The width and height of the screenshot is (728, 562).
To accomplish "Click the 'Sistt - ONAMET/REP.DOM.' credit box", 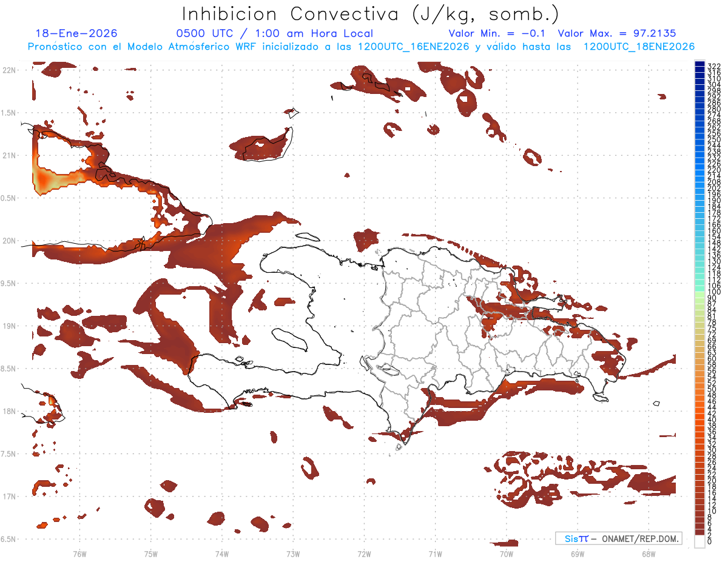I will click(x=618, y=538).
